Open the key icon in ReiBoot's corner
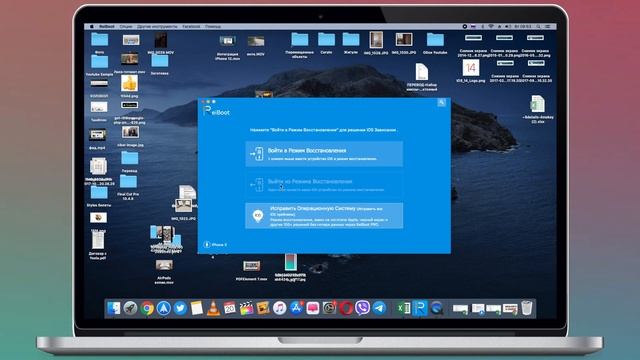Screen dimensions: 640x360 click(441, 102)
